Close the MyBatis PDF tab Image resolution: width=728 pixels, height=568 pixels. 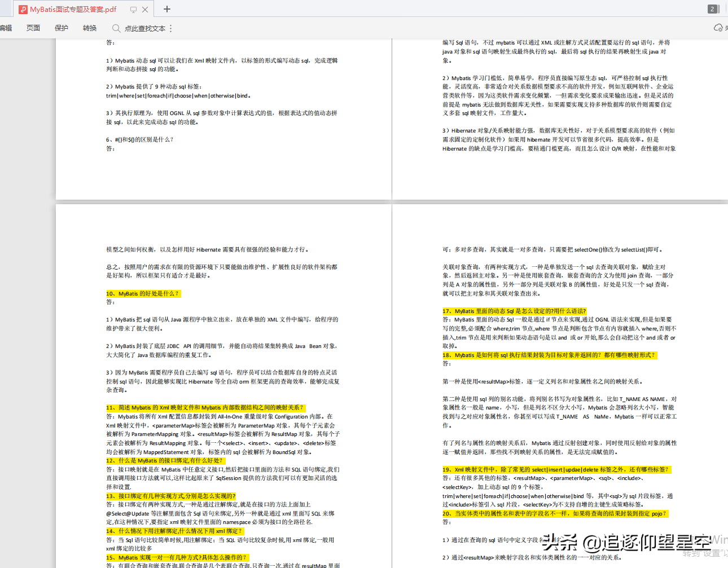145,9
